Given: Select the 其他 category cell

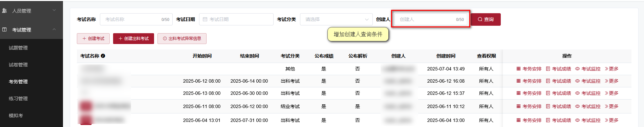Looking at the screenshot, I should click(x=290, y=69).
